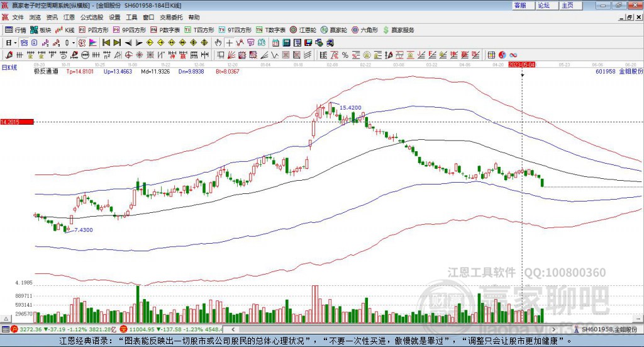Open the 六角形 hexagon tool

coord(365,30)
